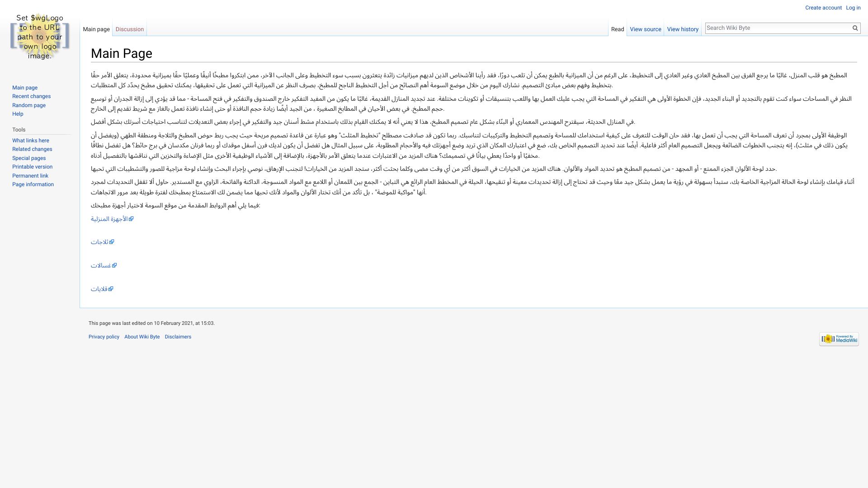The height and width of the screenshot is (488, 868).
Task: Click the Main Page heading
Action: [122, 53]
